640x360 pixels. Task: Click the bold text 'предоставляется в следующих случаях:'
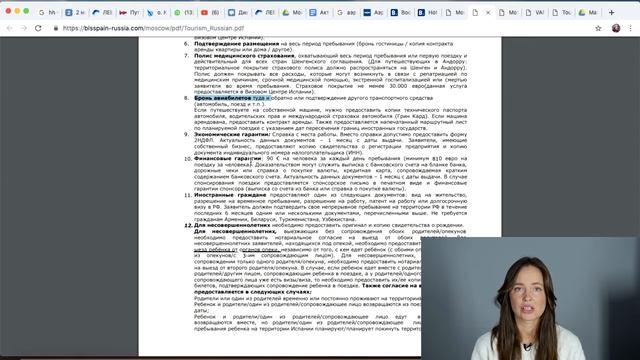253,292
